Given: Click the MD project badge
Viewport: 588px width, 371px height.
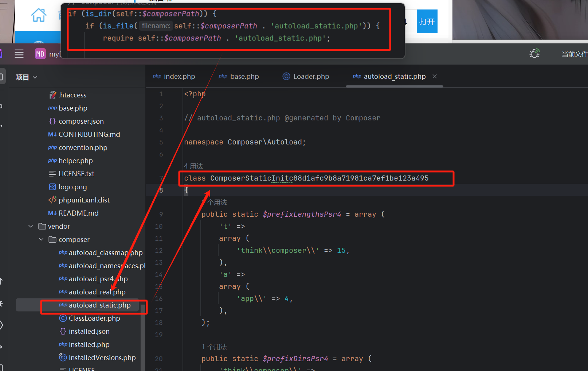Looking at the screenshot, I should (40, 54).
